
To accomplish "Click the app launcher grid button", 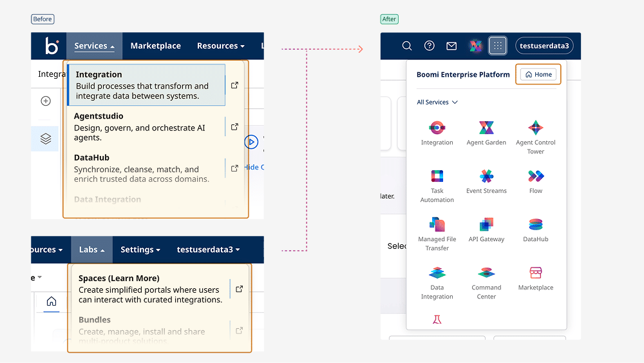I will (x=497, y=46).
